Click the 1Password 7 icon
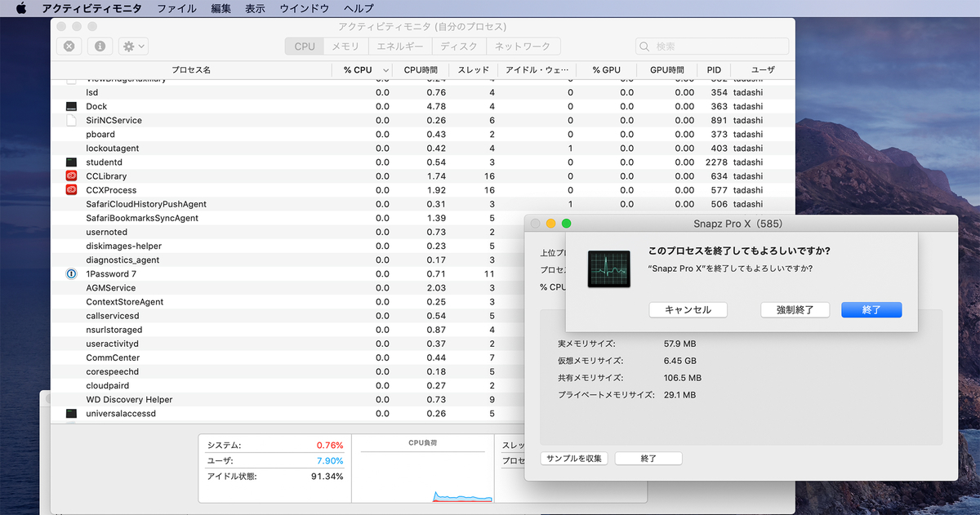 tap(71, 274)
